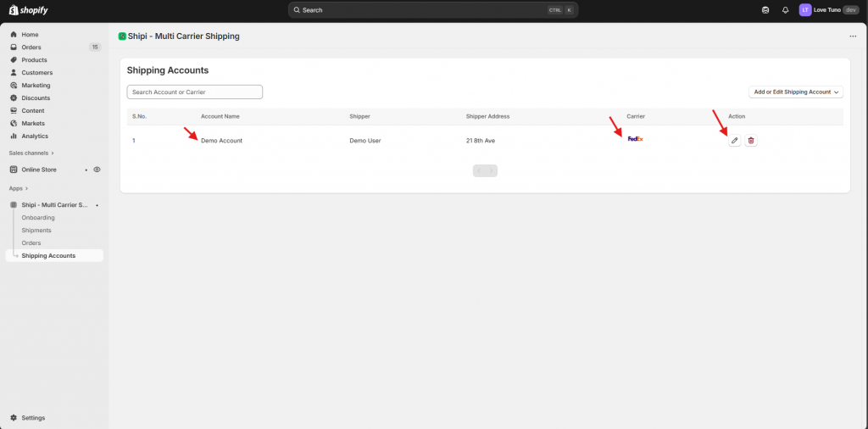Open the three-dot menu for Shipi app
Viewport: 868px width, 429px height.
click(x=853, y=36)
